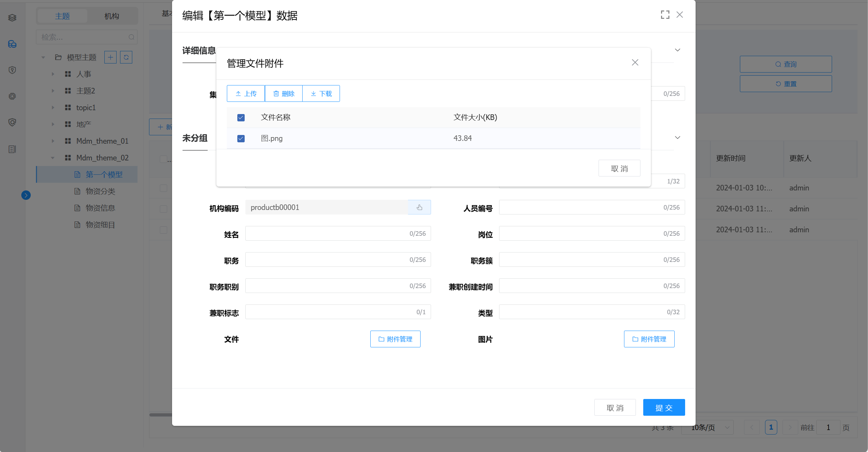Image resolution: width=868 pixels, height=452 pixels.
Task: Click the shield icon in sidebar
Action: pyautogui.click(x=12, y=70)
